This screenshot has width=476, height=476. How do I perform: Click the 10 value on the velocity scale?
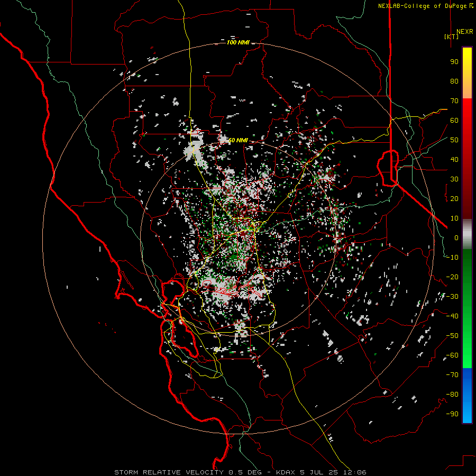click(454, 218)
